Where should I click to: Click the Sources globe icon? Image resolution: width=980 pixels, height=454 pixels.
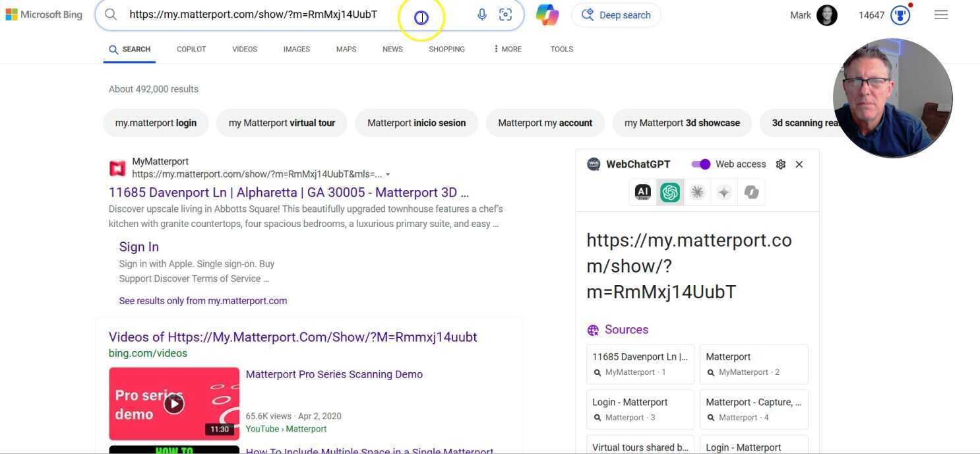593,331
